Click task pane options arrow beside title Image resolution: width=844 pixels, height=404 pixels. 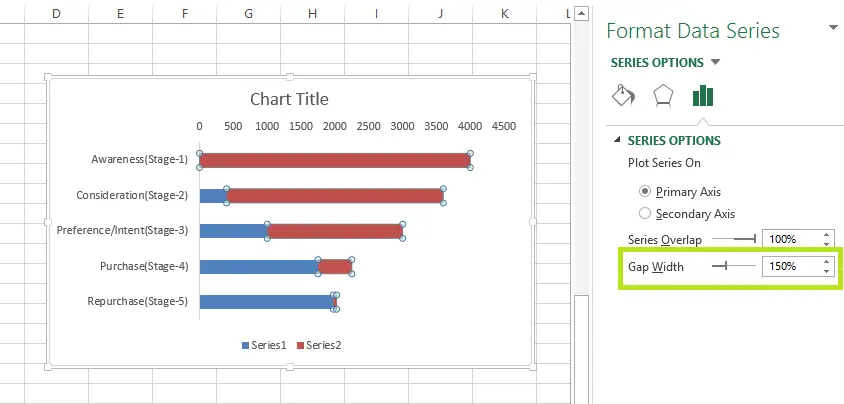[833, 27]
